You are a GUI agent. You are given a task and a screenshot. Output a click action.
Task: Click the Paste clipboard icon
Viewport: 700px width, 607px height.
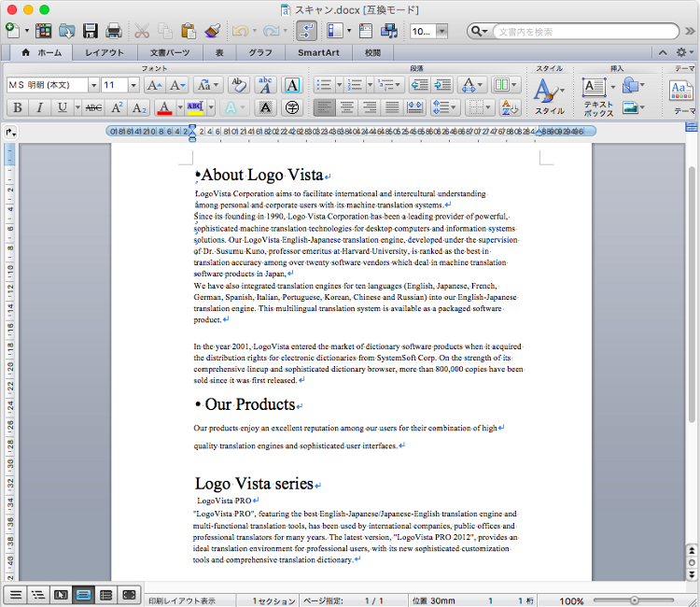(189, 31)
